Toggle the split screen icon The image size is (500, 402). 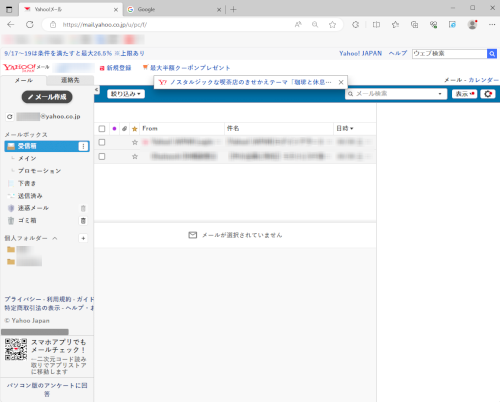click(x=376, y=24)
